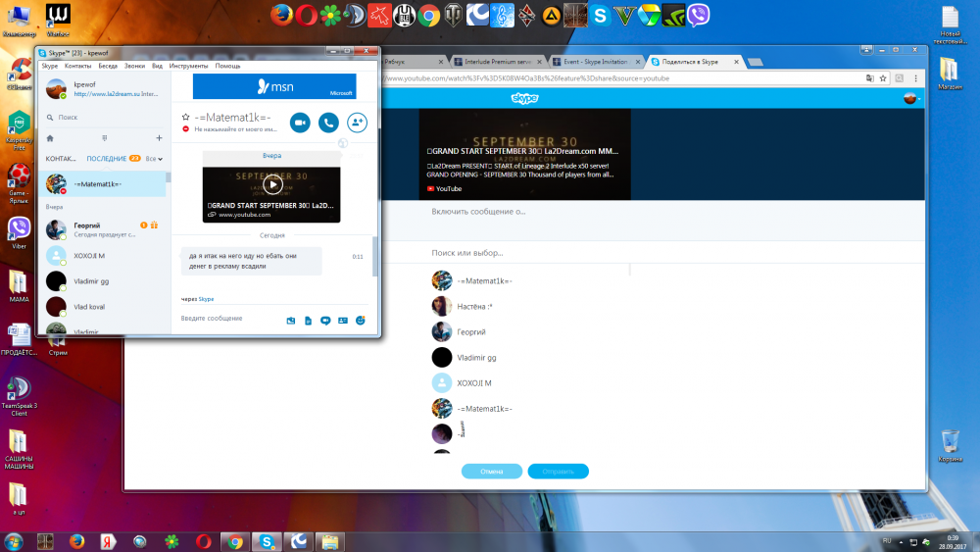Open the dial pad icon in the Skype sidebar
The image size is (980, 552).
pyautogui.click(x=105, y=138)
